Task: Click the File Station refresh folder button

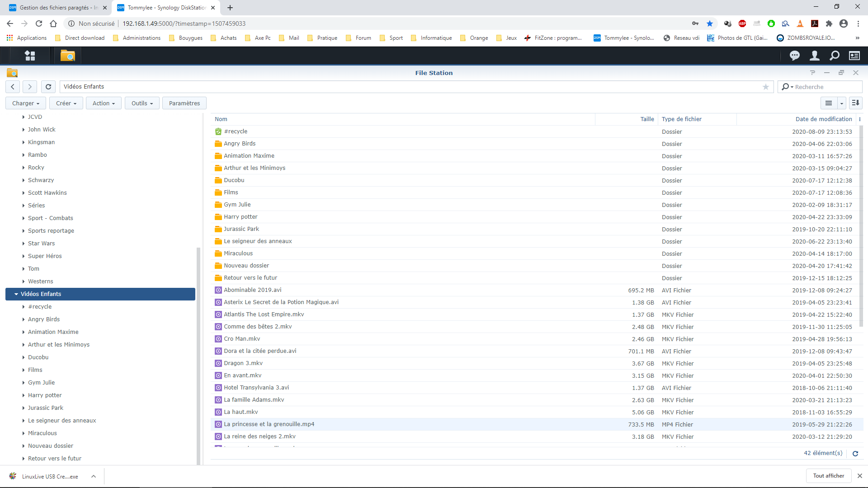Action: point(48,87)
